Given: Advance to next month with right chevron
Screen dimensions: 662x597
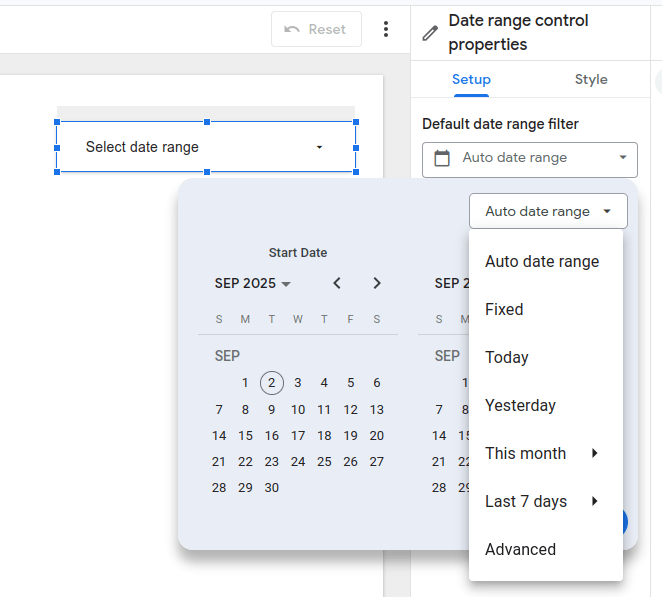Looking at the screenshot, I should pyautogui.click(x=377, y=283).
